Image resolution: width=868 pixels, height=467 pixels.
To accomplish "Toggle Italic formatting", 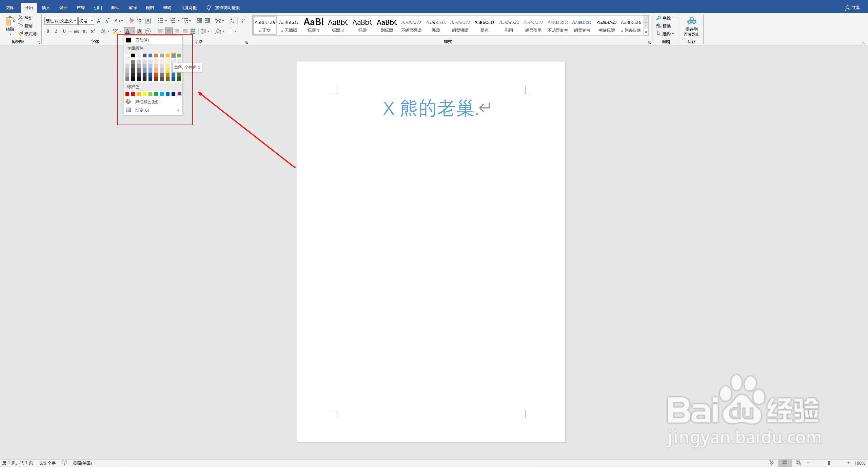I will tap(56, 31).
